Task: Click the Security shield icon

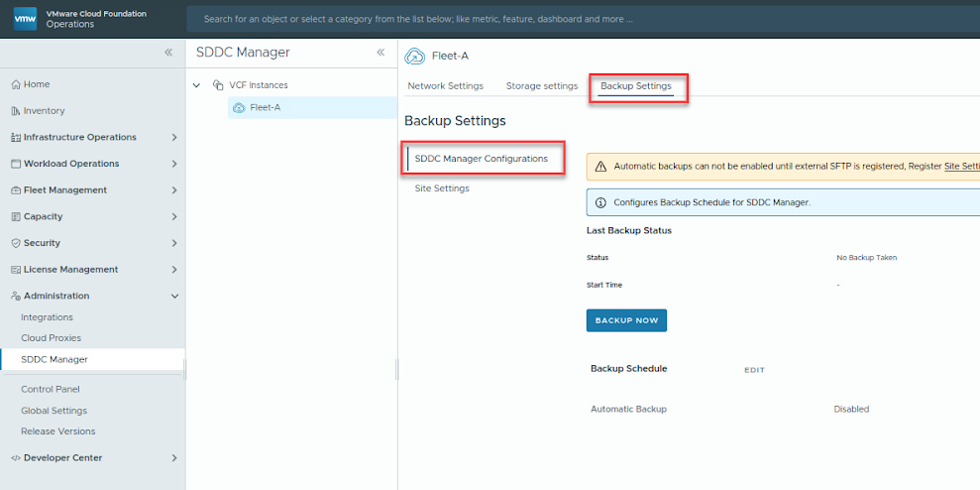Action: (15, 243)
